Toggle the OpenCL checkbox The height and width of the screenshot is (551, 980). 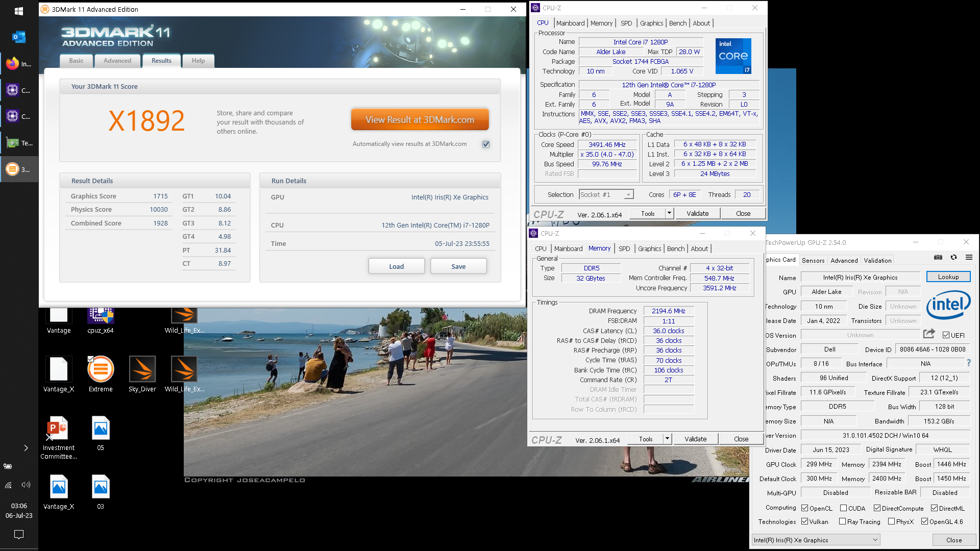click(805, 508)
